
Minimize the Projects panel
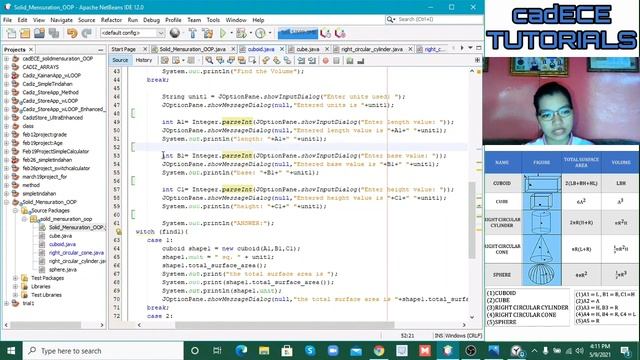tap(101, 49)
